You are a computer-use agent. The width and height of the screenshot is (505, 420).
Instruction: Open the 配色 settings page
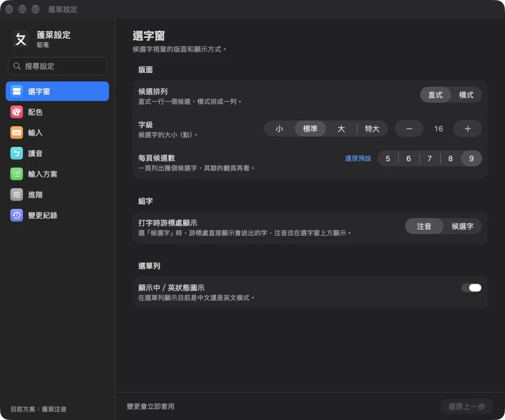point(57,112)
